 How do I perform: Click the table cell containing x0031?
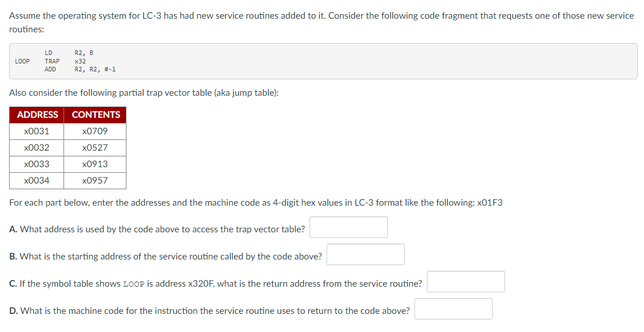click(x=36, y=131)
